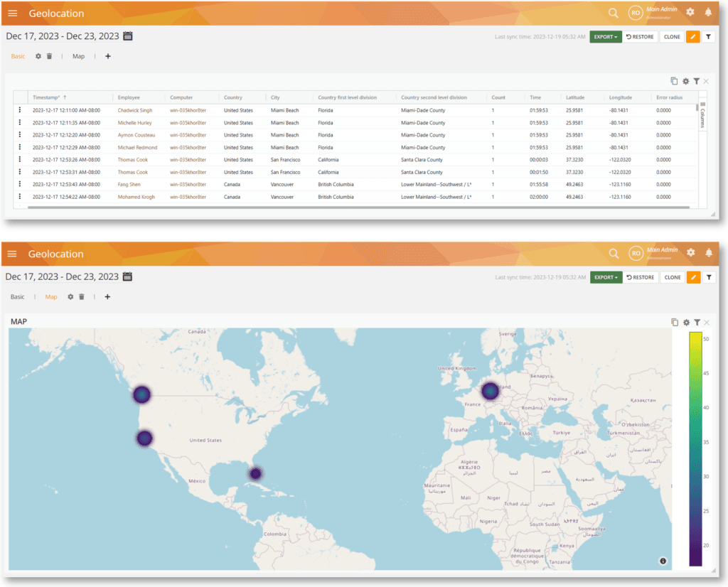This screenshot has width=728, height=587.
Task: Delete Map tab with trash icon
Action: coord(81,296)
